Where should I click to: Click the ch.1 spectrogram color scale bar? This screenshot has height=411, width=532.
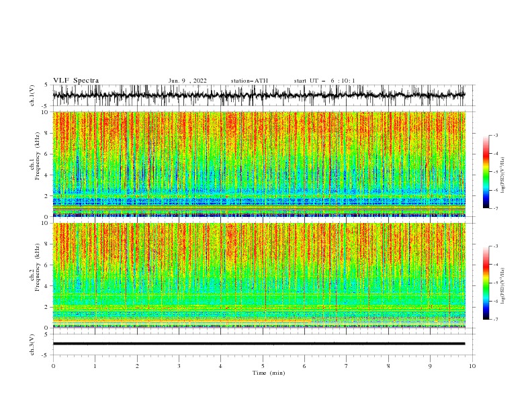(x=486, y=172)
